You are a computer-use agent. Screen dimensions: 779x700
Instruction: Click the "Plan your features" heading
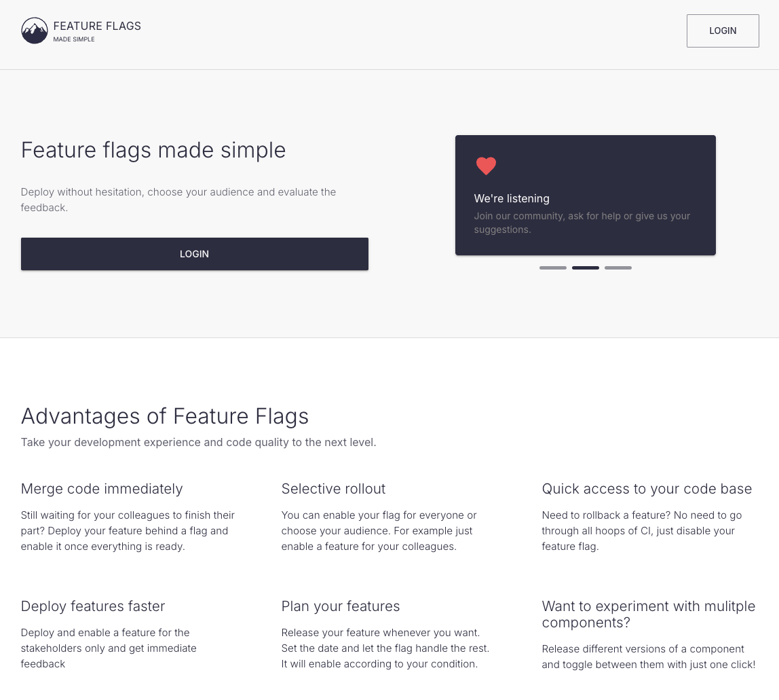(341, 606)
